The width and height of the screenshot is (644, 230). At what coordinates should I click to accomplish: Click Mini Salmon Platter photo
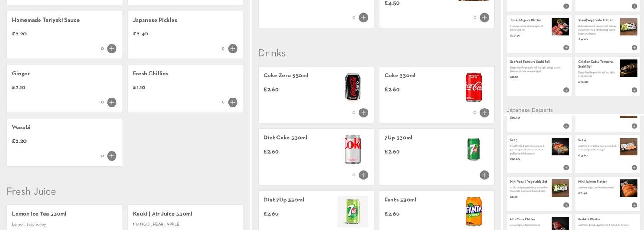[x=628, y=188]
